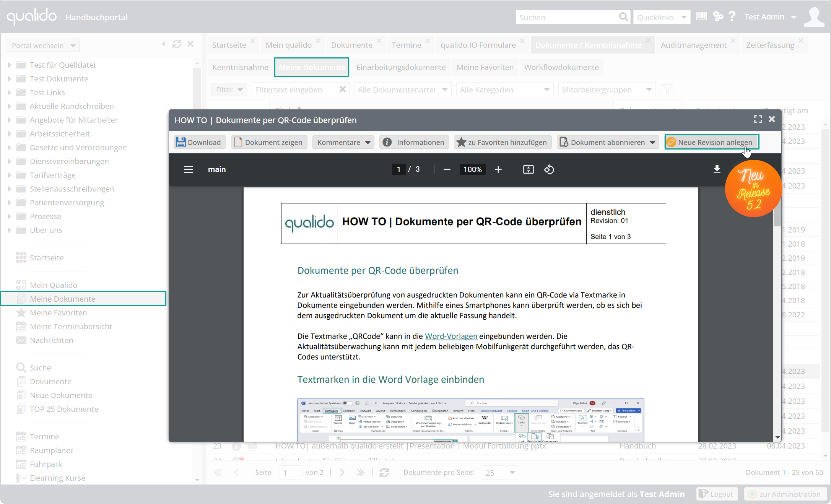Clear the filter text with X
This screenshot has height=504, width=831.
[x=343, y=89]
